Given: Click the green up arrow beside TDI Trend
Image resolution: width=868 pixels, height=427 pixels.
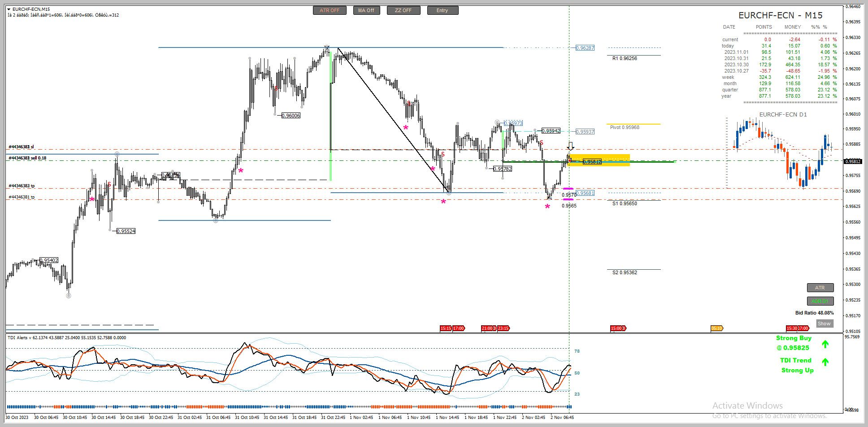Looking at the screenshot, I should 825,362.
